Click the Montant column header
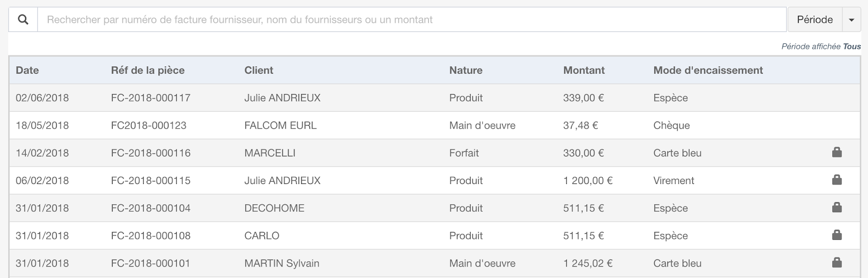The image size is (868, 278). point(584,70)
